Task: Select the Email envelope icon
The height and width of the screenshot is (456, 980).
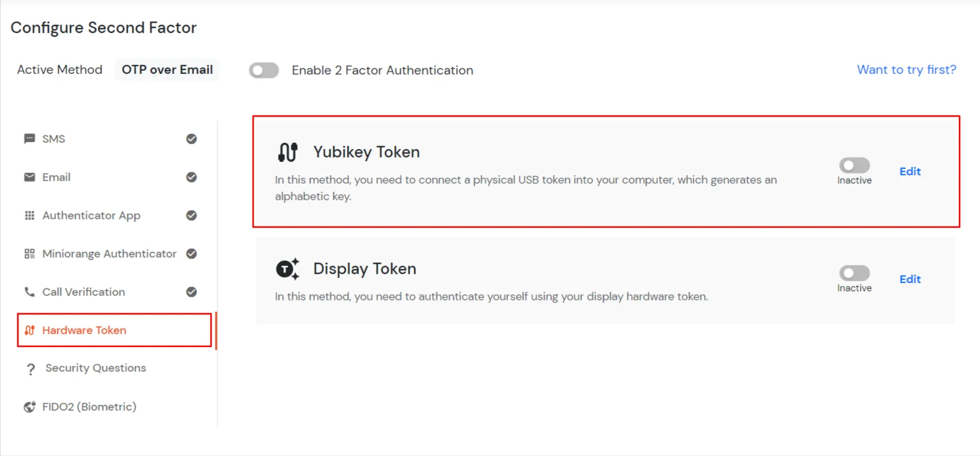Action: pos(28,177)
